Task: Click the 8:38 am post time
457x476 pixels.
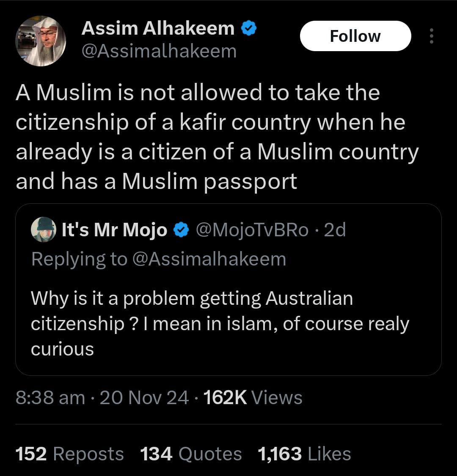Action: point(50,398)
